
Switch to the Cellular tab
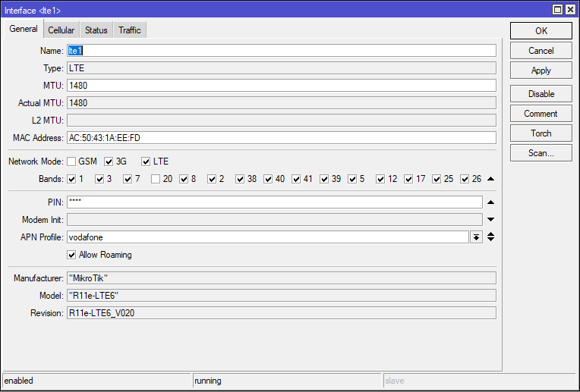[x=61, y=30]
